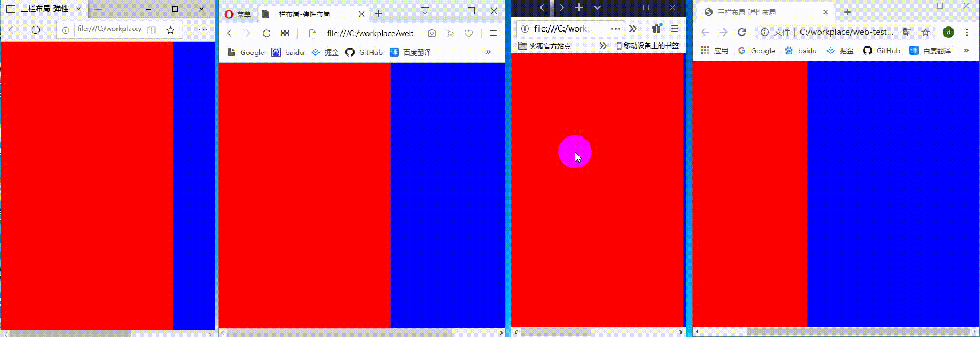
Task: Open new tab in Edge window
Action: 98,9
